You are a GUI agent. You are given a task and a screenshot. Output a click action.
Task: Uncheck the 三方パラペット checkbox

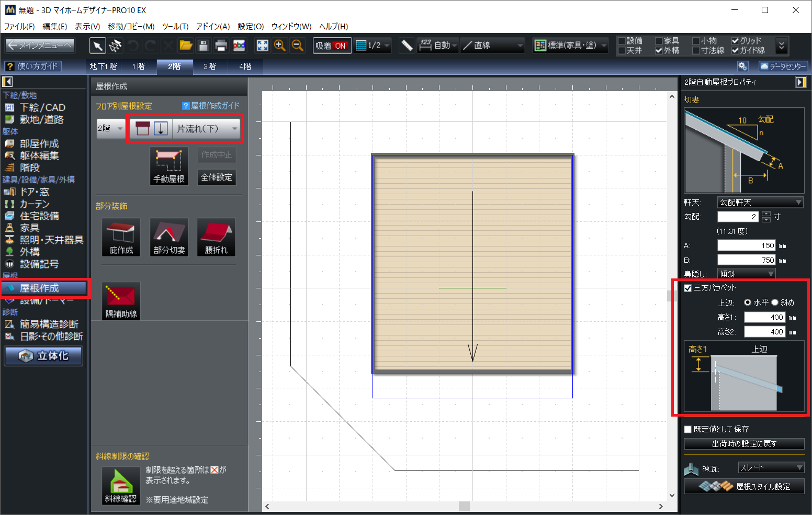688,288
